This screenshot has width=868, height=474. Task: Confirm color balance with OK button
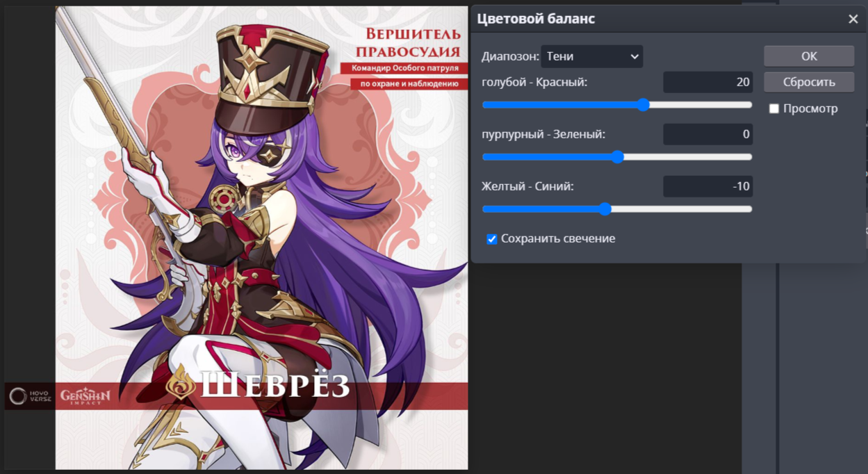[809, 56]
